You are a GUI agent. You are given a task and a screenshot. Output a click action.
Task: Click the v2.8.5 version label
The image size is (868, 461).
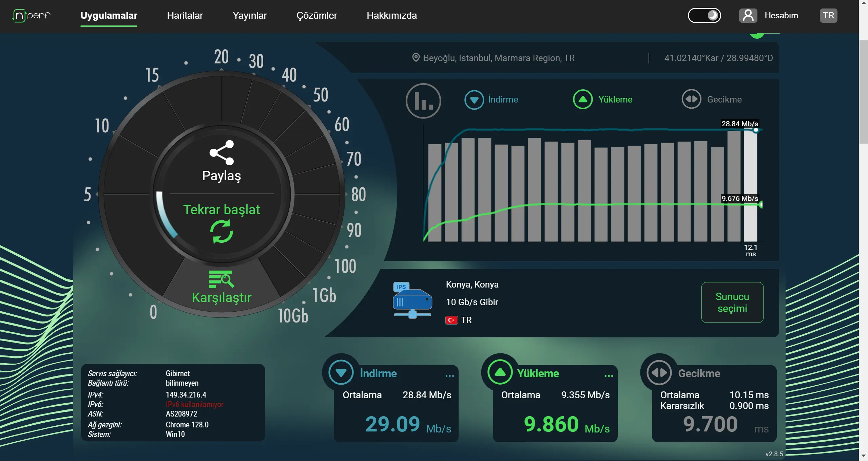pos(774,454)
